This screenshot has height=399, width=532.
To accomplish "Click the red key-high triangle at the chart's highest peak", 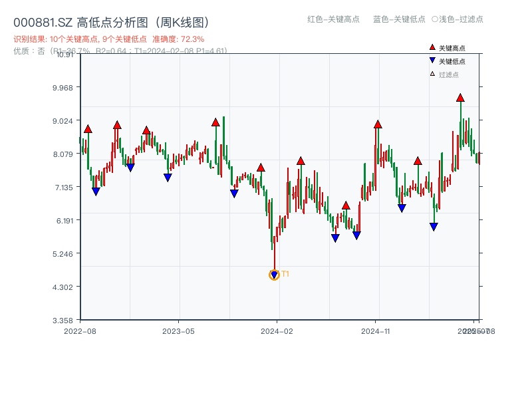I will 460,98.
